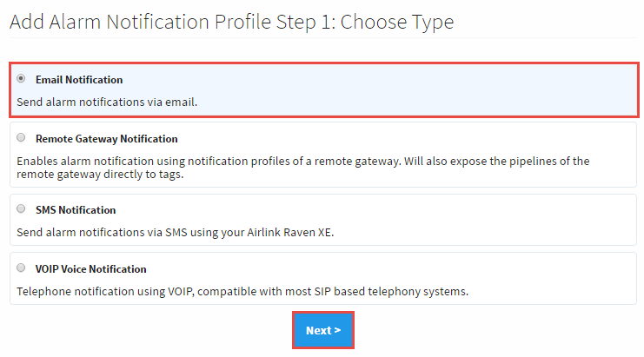
Task: Pick the VOIP Voice Notification radio button
Action: point(21,268)
